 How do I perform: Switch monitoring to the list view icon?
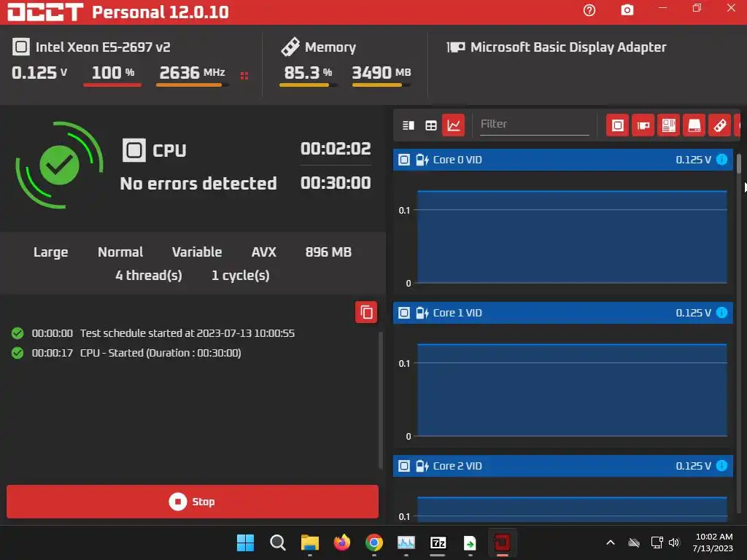[409, 125]
